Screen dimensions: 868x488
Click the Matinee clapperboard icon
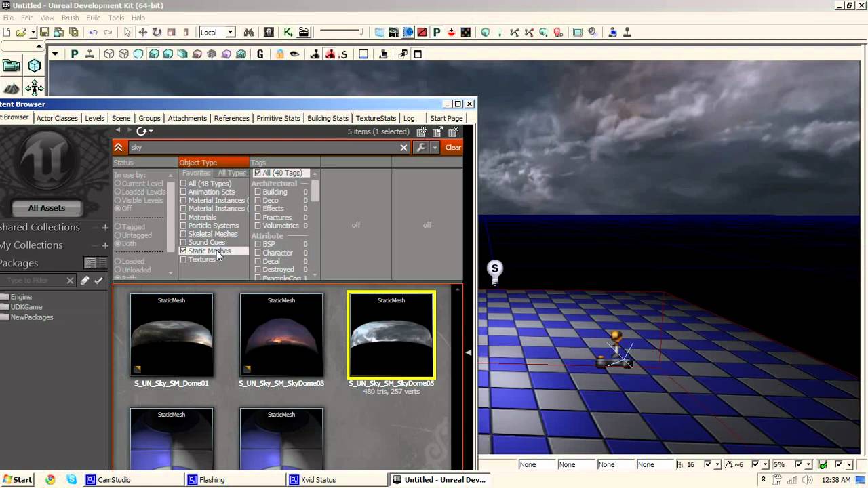pyautogui.click(x=303, y=32)
